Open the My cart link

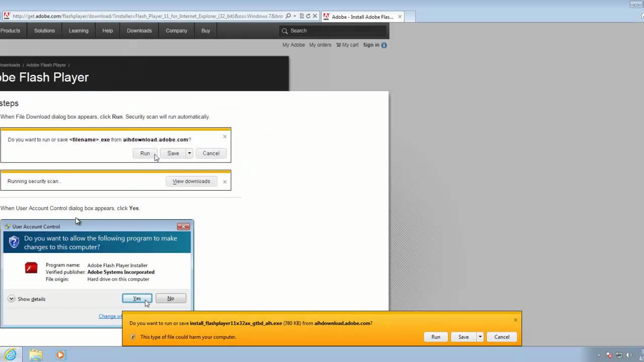coord(350,45)
